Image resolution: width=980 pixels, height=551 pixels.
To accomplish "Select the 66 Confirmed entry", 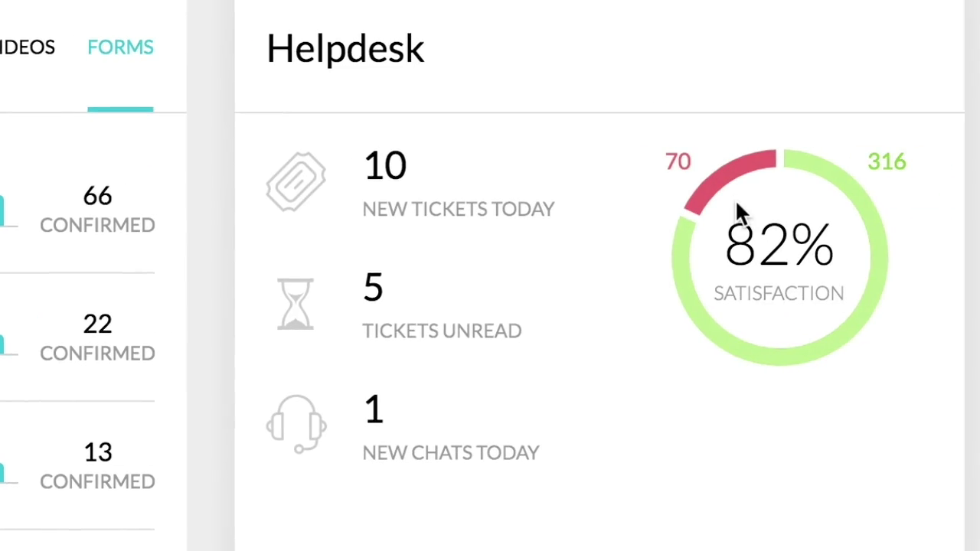I will click(97, 209).
